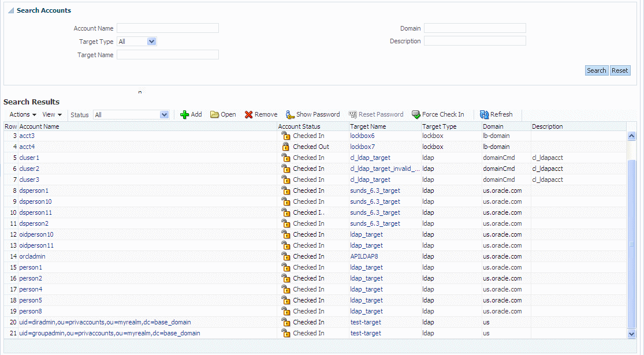This screenshot has width=644, height=355.
Task: Open the Status filter dropdown
Action: click(x=164, y=115)
